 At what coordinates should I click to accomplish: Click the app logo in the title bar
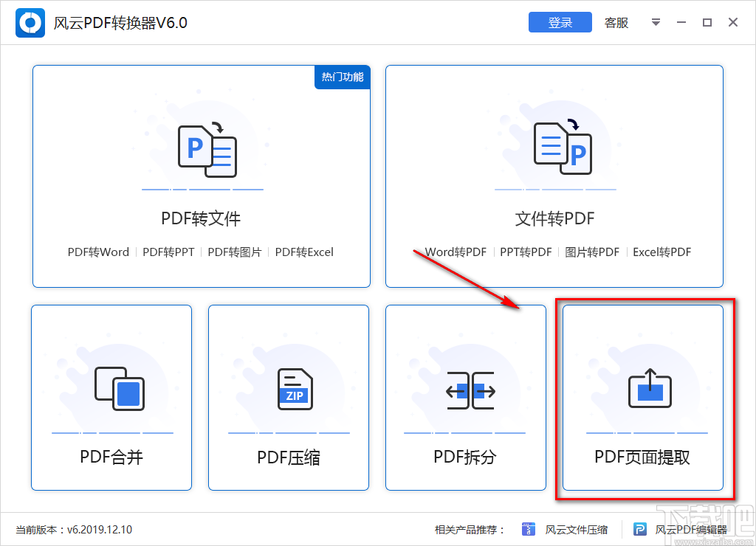click(29, 22)
